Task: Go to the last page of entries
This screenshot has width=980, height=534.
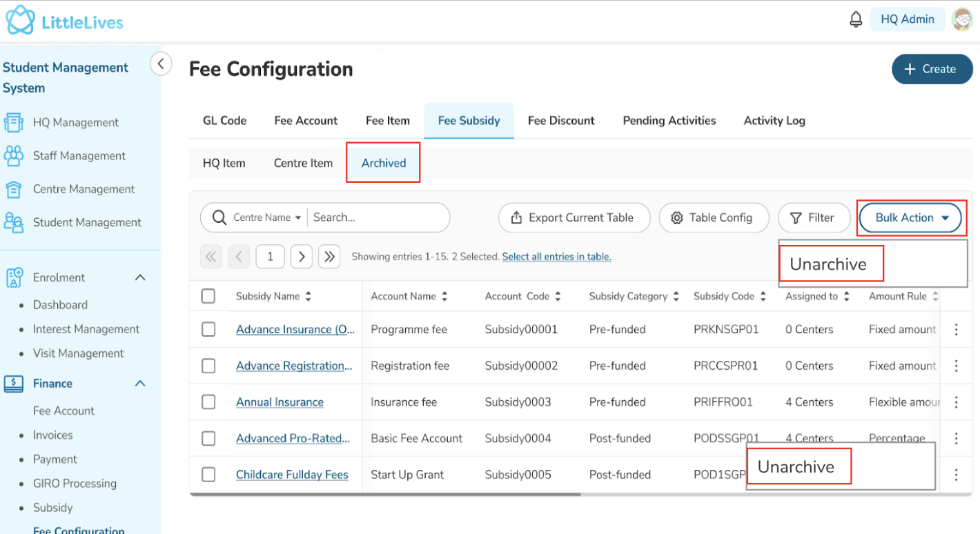Action: 329,257
